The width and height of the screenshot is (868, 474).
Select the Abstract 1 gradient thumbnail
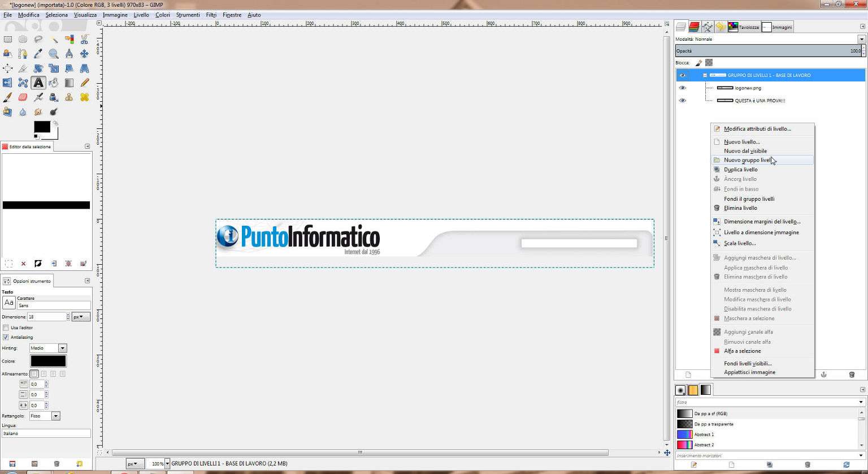[x=684, y=434]
